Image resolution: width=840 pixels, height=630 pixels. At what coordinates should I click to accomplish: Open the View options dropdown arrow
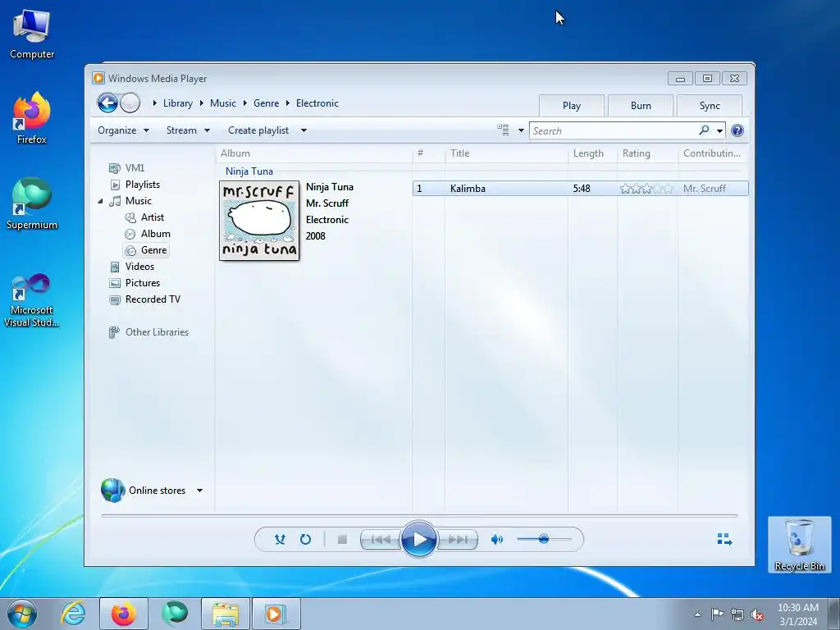point(521,130)
